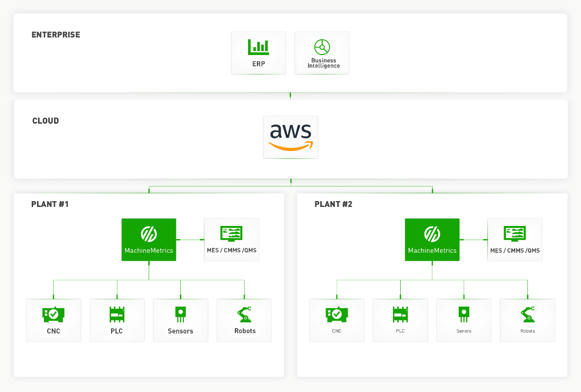Click the CLOUD heading
Screen dimensions: 581x392
tap(46, 121)
